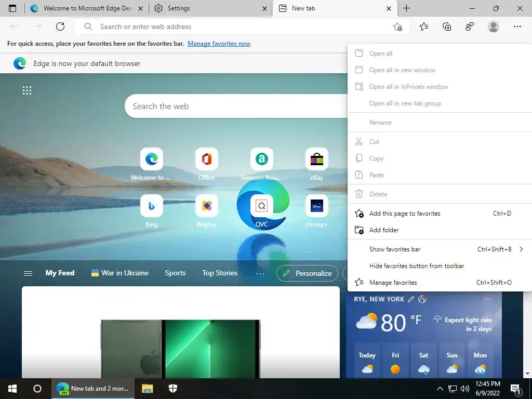Open File Explorer from the taskbar
532x399 pixels.
pos(147,389)
